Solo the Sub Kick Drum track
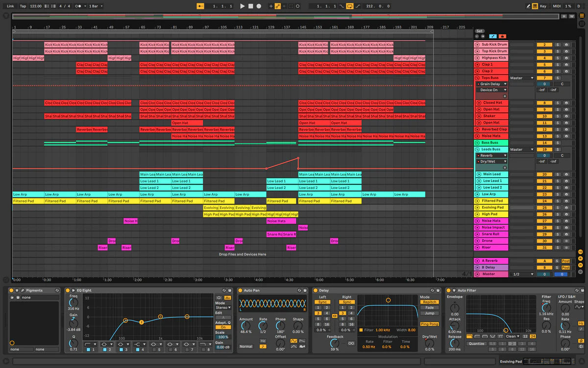The width and height of the screenshot is (588, 368). pos(557,45)
